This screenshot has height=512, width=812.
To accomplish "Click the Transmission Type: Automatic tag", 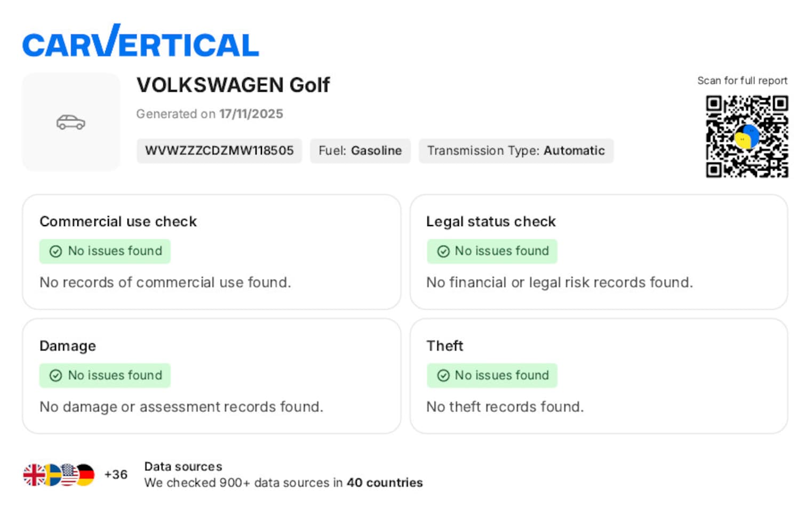I will point(516,151).
